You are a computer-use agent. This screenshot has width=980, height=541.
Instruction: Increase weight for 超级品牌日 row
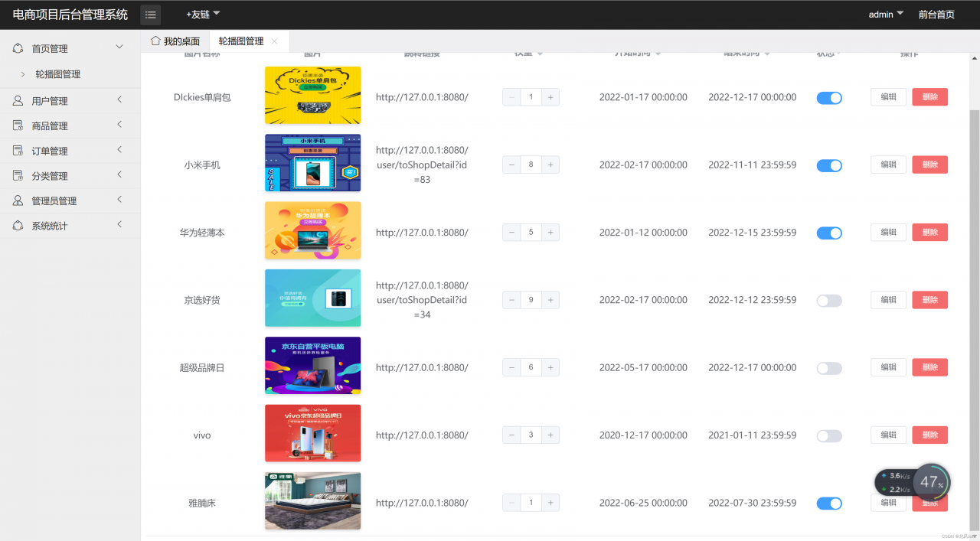tap(550, 367)
